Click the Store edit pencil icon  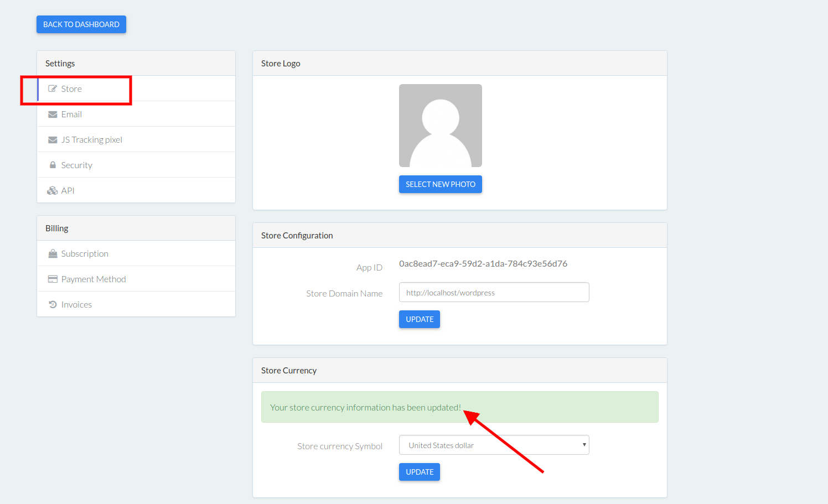click(53, 89)
